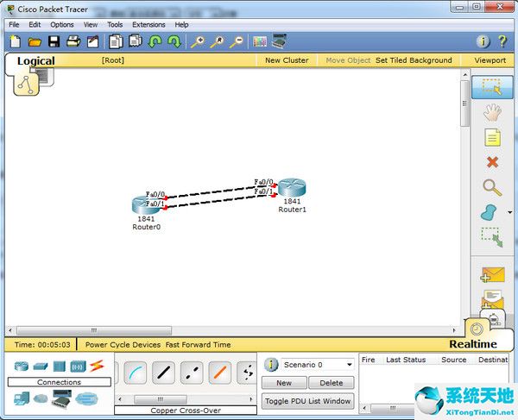Viewport: 518px width, 420px height.
Task: Select the Hubs device category
Action: point(60,367)
